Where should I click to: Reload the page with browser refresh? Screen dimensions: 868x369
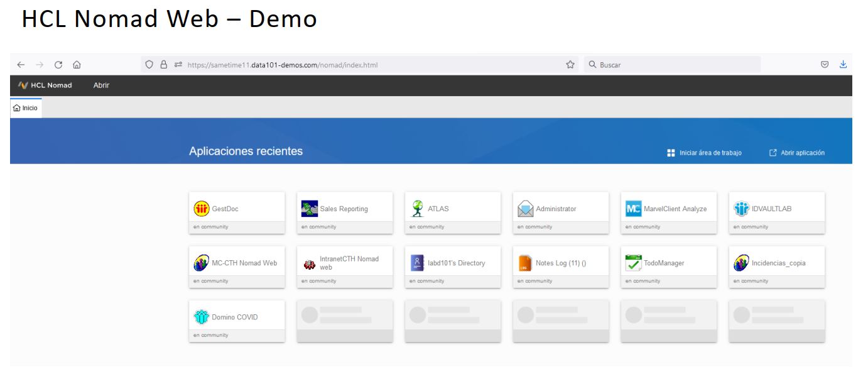(58, 64)
